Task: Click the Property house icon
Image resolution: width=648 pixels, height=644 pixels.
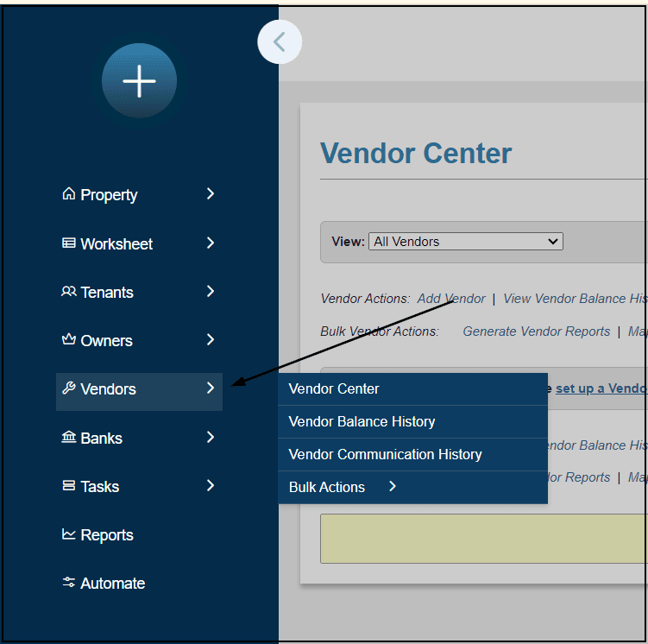Action: click(x=69, y=194)
